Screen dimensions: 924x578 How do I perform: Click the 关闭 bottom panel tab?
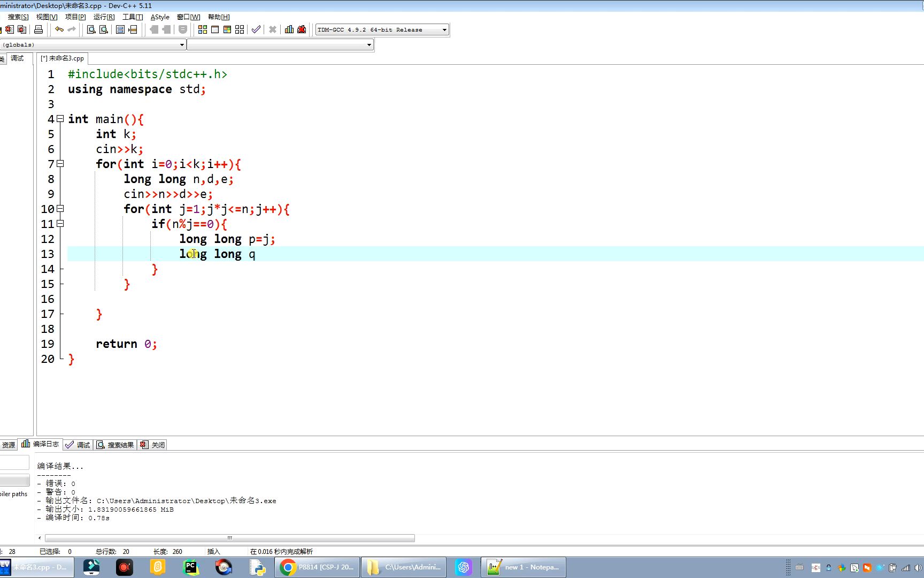pos(152,445)
